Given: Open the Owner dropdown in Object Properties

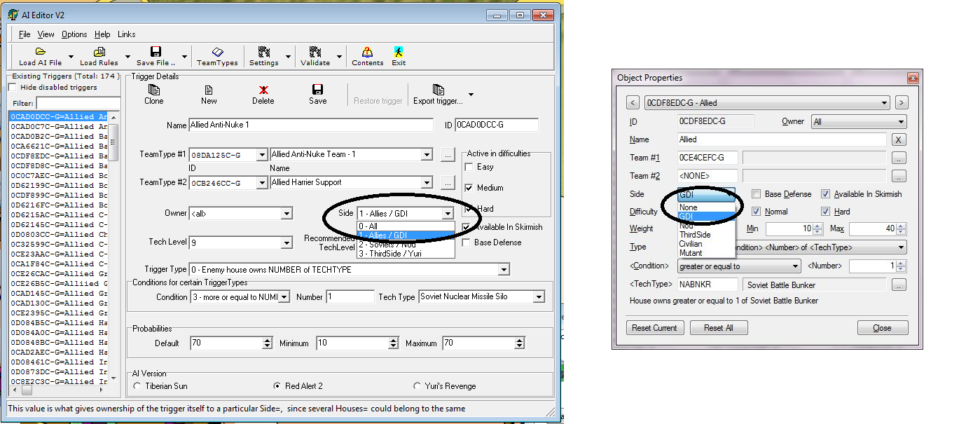Looking at the screenshot, I should pyautogui.click(x=900, y=122).
